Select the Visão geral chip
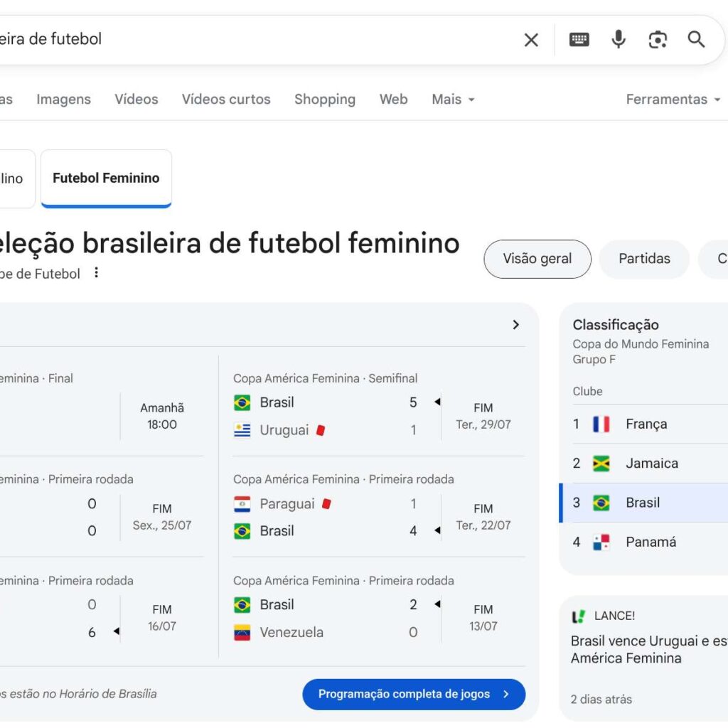Image resolution: width=728 pixels, height=728 pixels. point(537,259)
